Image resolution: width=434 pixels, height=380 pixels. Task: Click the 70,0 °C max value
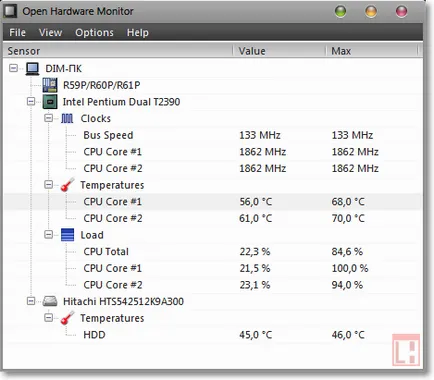[348, 218]
